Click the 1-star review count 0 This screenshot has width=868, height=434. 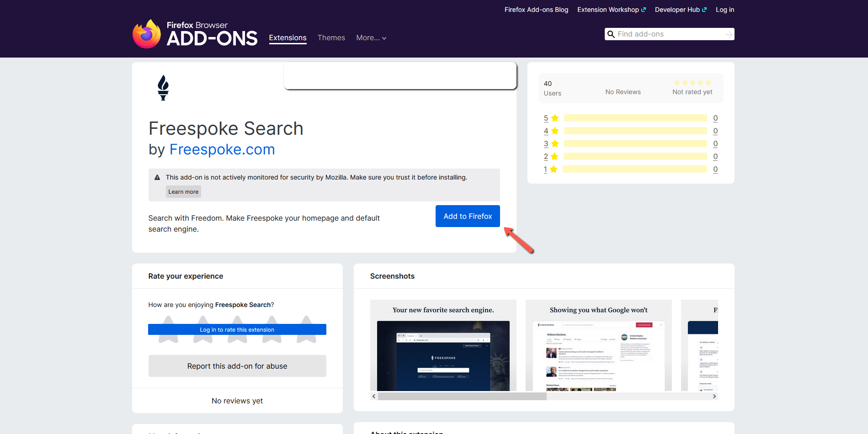click(715, 169)
